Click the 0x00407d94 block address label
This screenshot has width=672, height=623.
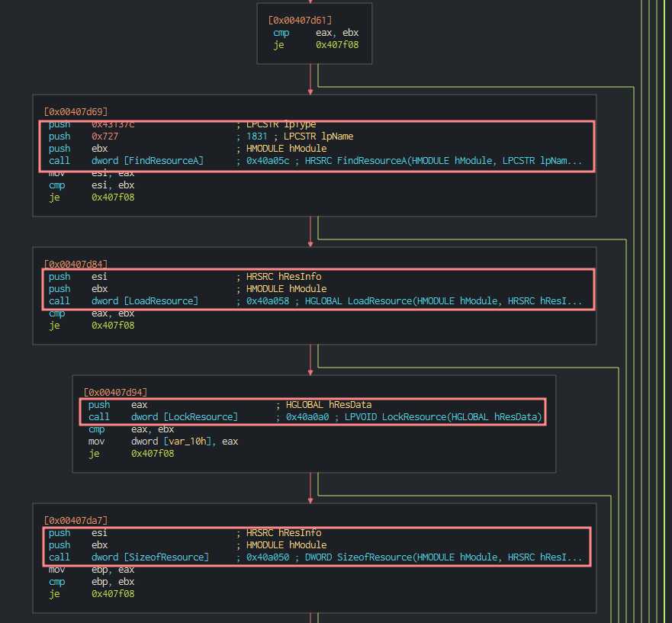pyautogui.click(x=115, y=393)
